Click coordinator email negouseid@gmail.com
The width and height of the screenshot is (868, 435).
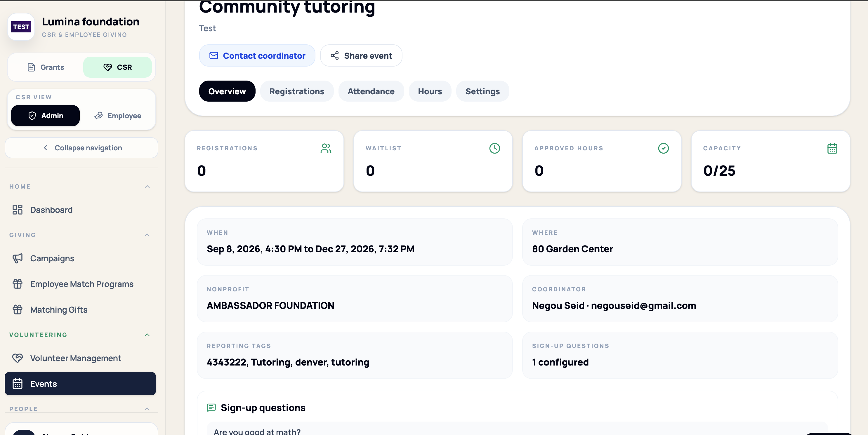pos(644,305)
